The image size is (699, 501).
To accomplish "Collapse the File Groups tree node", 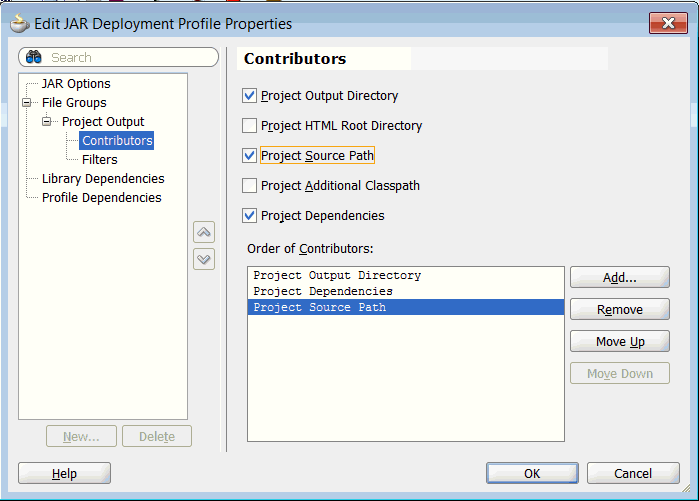I will (27, 103).
